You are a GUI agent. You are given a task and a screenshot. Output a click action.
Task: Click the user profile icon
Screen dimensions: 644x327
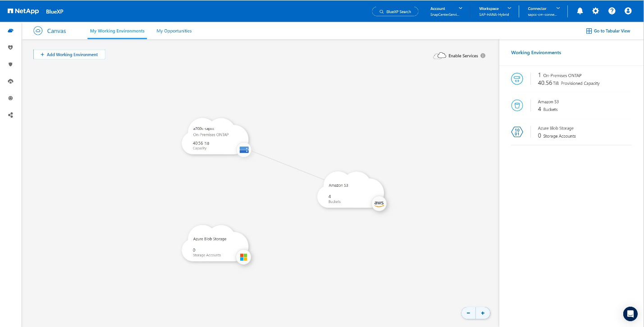pos(628,11)
